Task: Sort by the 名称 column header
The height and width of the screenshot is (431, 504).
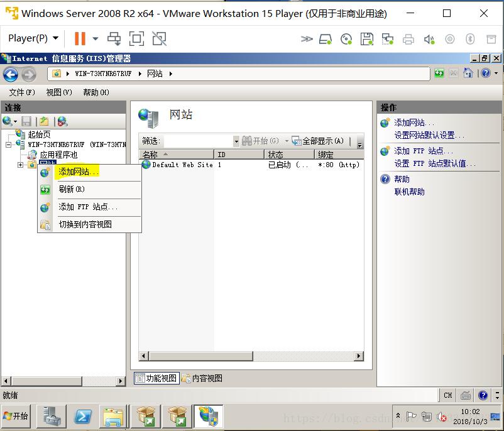Action: [x=177, y=155]
